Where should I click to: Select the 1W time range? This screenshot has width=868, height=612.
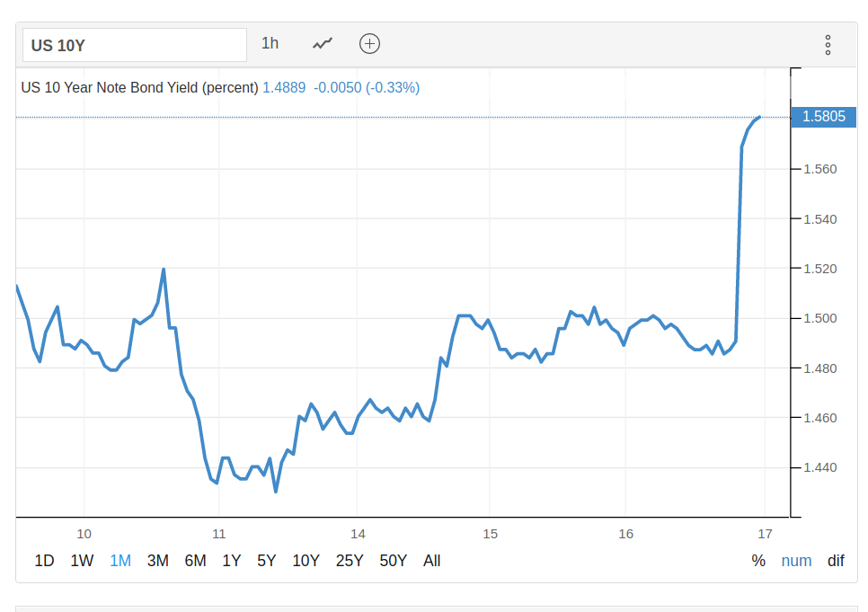tap(82, 561)
